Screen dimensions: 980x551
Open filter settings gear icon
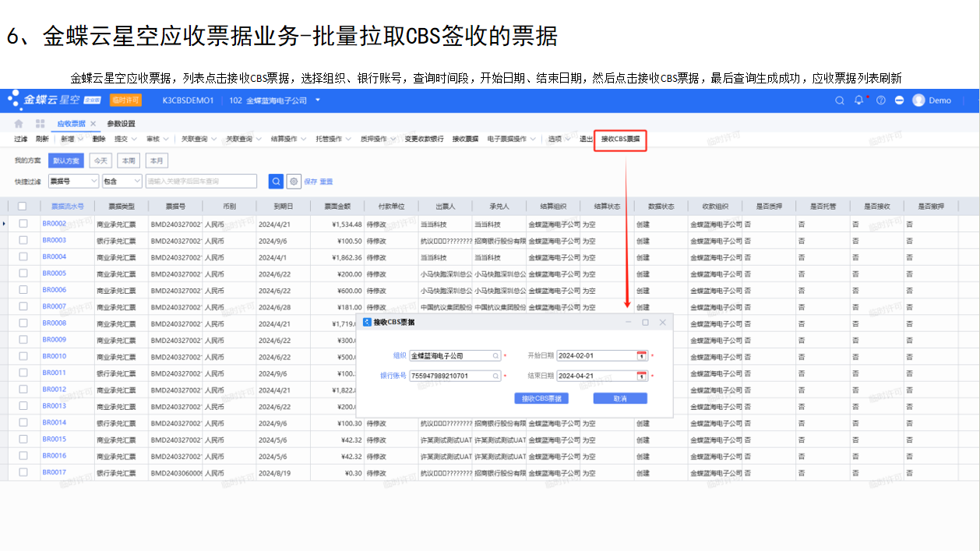tap(294, 181)
